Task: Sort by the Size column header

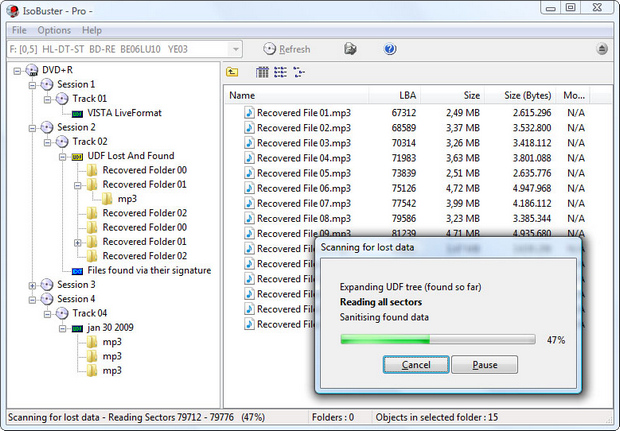Action: (x=453, y=95)
